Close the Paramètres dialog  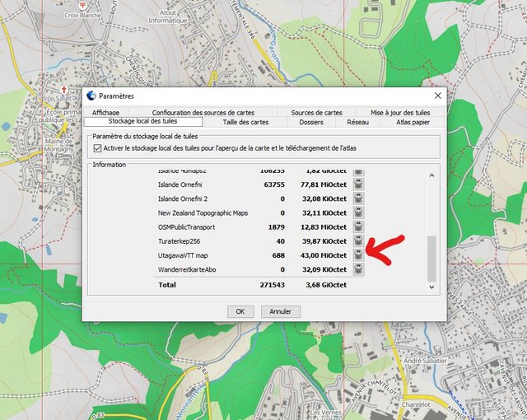tap(437, 96)
